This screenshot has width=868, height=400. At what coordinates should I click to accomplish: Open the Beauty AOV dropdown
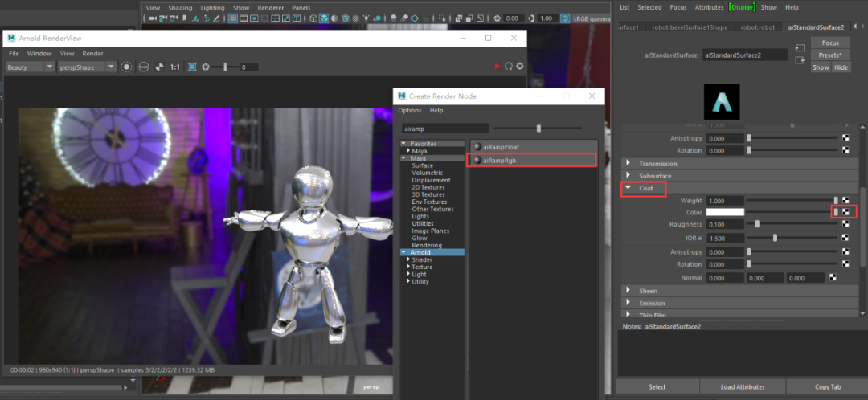pyautogui.click(x=31, y=67)
